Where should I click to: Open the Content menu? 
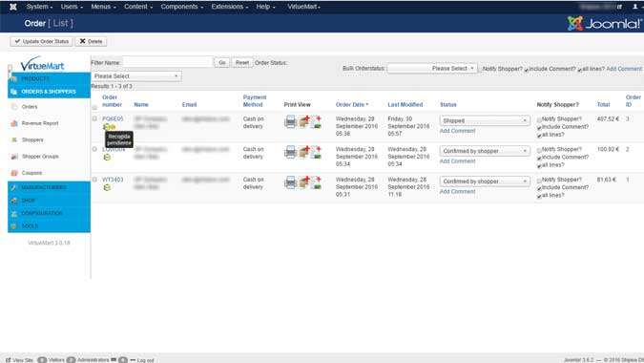click(138, 7)
